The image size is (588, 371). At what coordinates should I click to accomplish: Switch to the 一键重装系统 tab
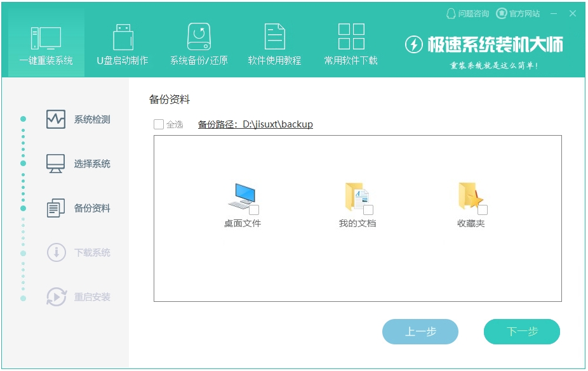tap(43, 42)
